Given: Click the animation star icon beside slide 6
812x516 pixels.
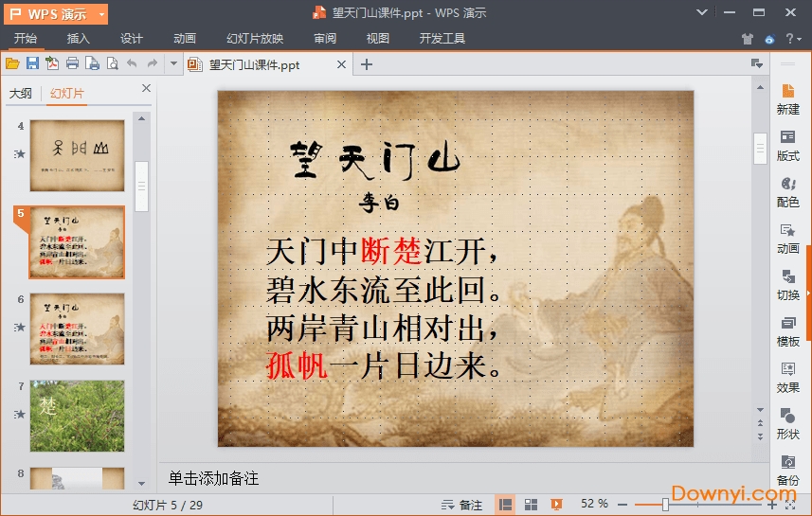Looking at the screenshot, I should (x=20, y=327).
